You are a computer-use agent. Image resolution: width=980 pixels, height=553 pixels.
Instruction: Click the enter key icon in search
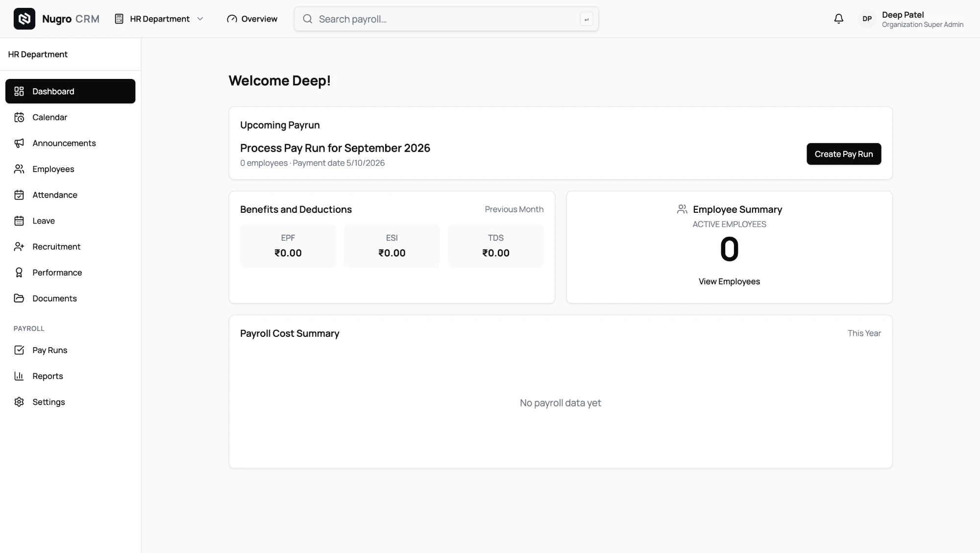(x=587, y=19)
